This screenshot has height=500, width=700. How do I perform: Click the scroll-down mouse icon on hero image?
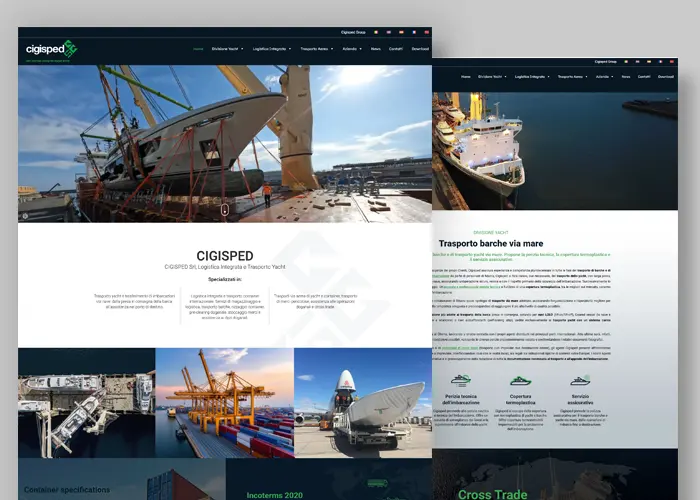[225, 210]
